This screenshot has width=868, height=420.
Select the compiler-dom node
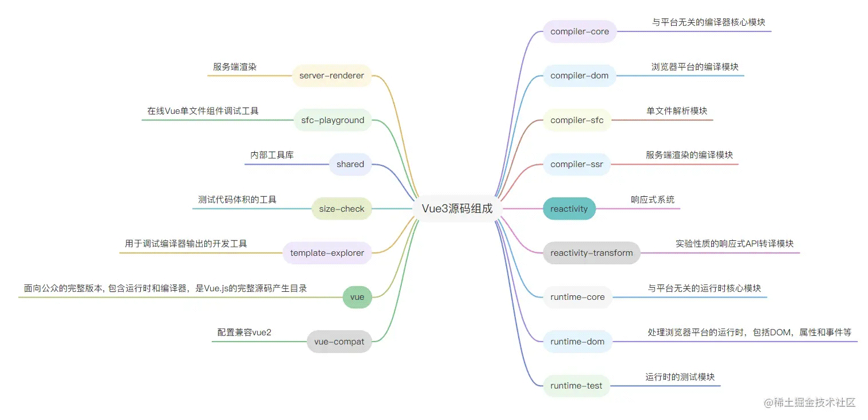579,76
